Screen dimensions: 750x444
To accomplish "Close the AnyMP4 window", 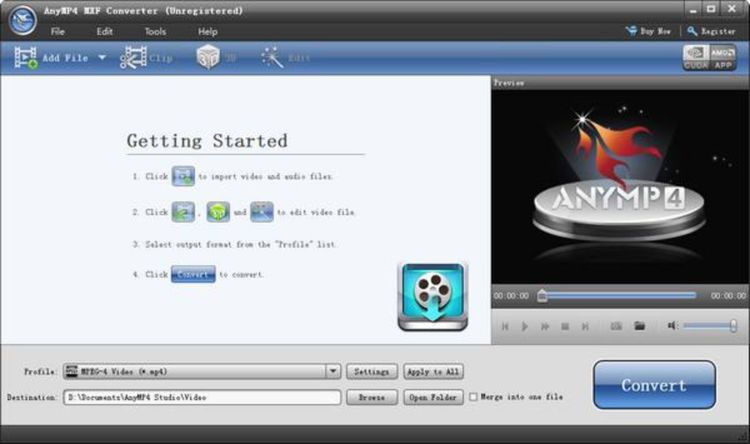I will point(731,9).
